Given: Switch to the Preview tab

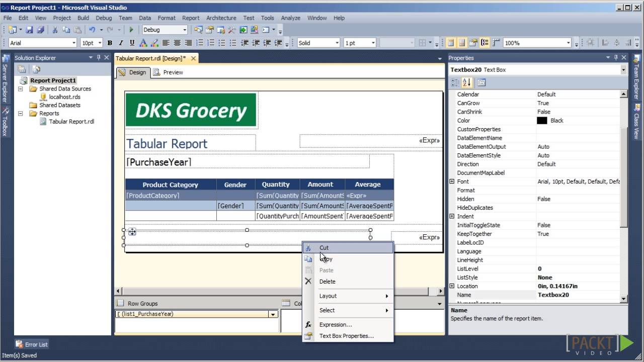Looking at the screenshot, I should click(168, 72).
